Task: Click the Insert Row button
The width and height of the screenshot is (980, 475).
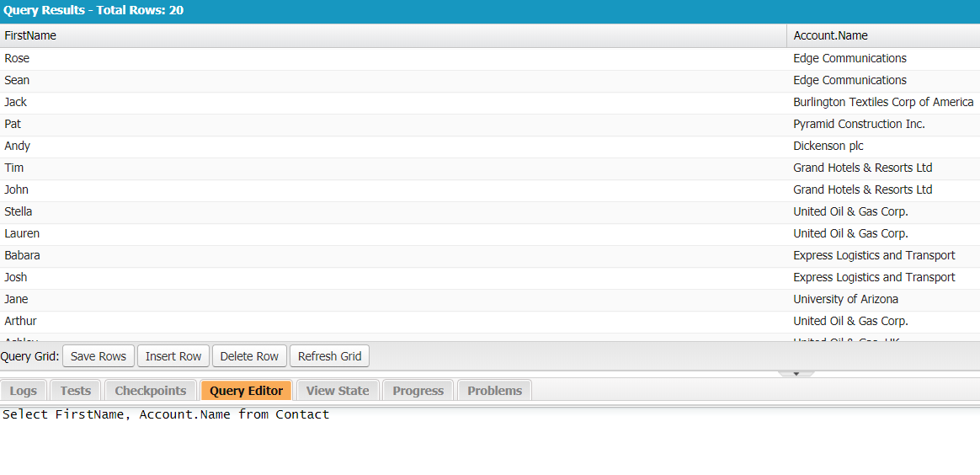Action: point(173,356)
